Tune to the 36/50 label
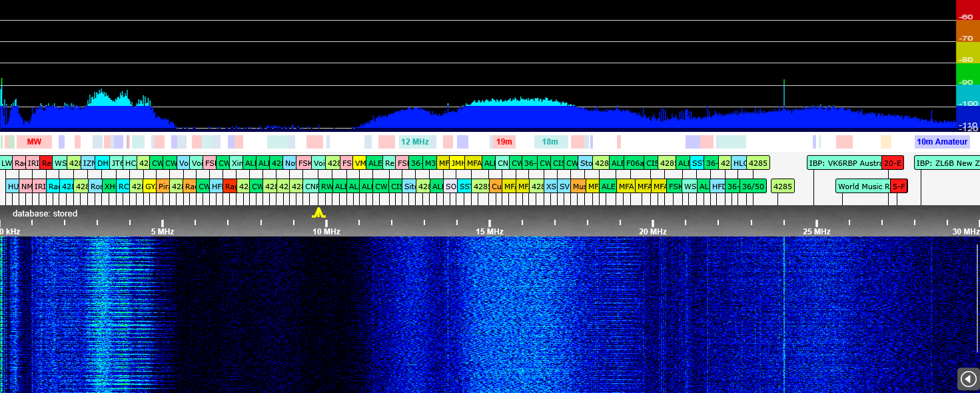Image resolution: width=980 pixels, height=393 pixels. click(x=753, y=187)
